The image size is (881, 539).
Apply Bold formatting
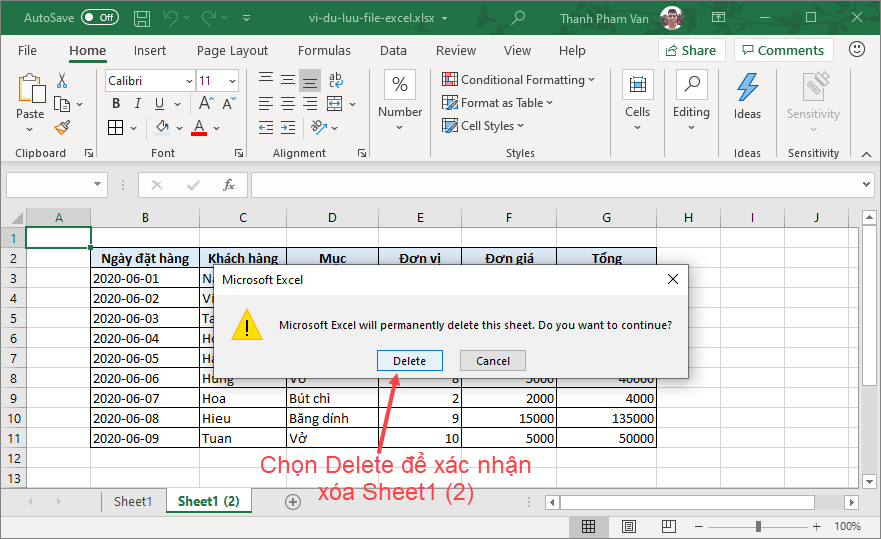click(116, 103)
